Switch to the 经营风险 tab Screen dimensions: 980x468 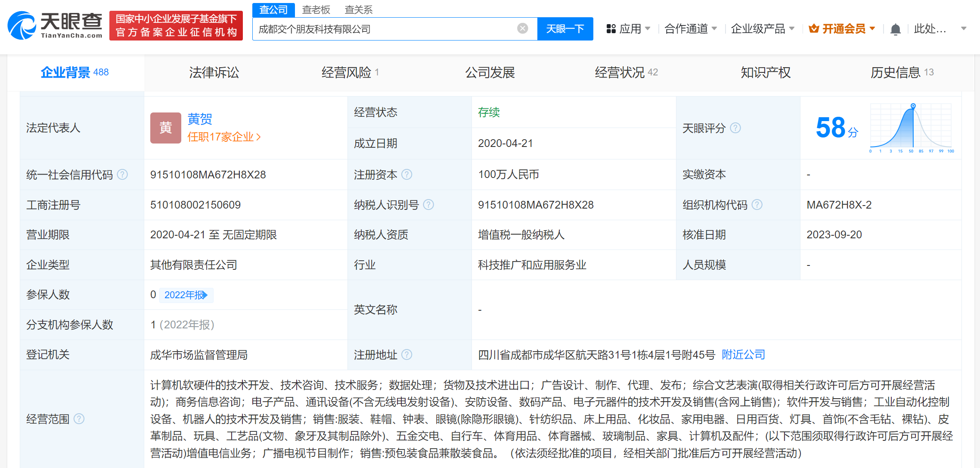350,72
